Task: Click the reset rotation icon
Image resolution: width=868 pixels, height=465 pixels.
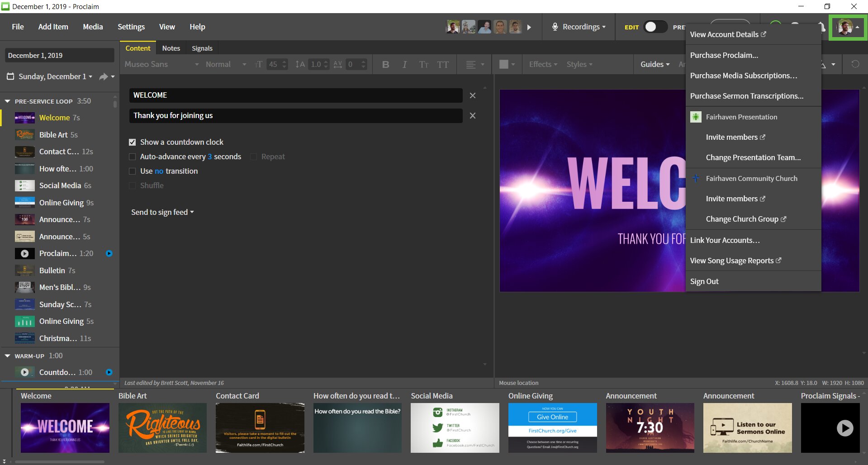Action: coord(855,64)
